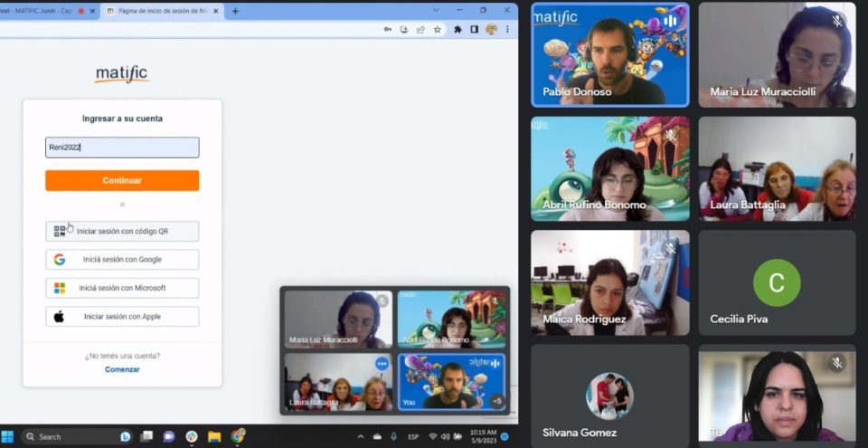The width and height of the screenshot is (868, 448).
Task: Expand the hidden system tray icons
Action: pos(361,437)
